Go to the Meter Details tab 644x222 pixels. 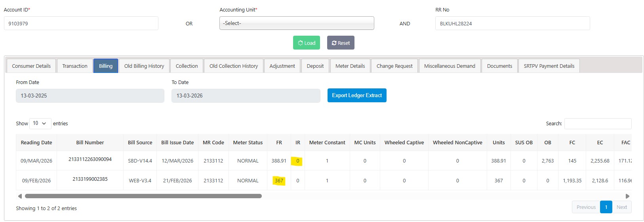(350, 66)
